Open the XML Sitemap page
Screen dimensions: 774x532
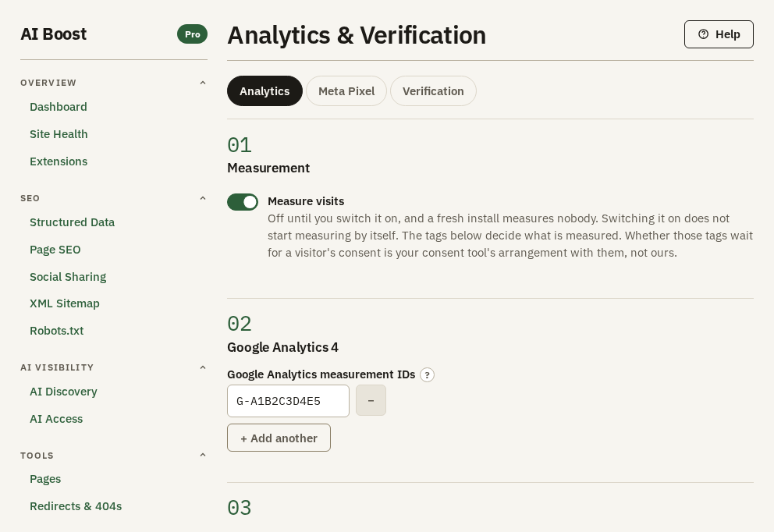64,303
